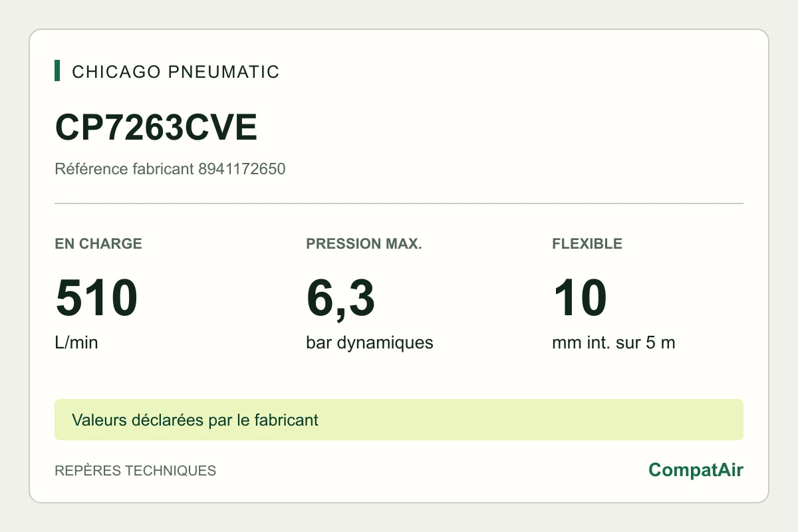Select the 6,3 pressure value
Viewport: 798px width, 532px height.
[x=340, y=299]
